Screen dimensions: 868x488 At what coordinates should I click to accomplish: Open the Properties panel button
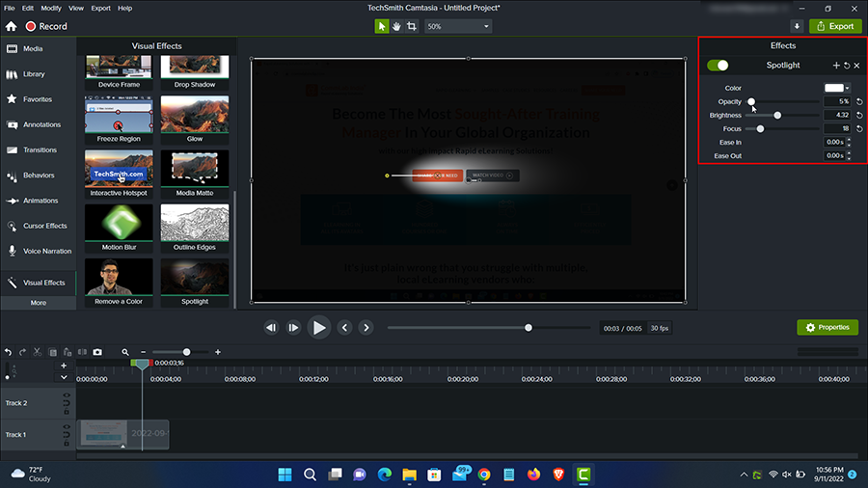(827, 328)
